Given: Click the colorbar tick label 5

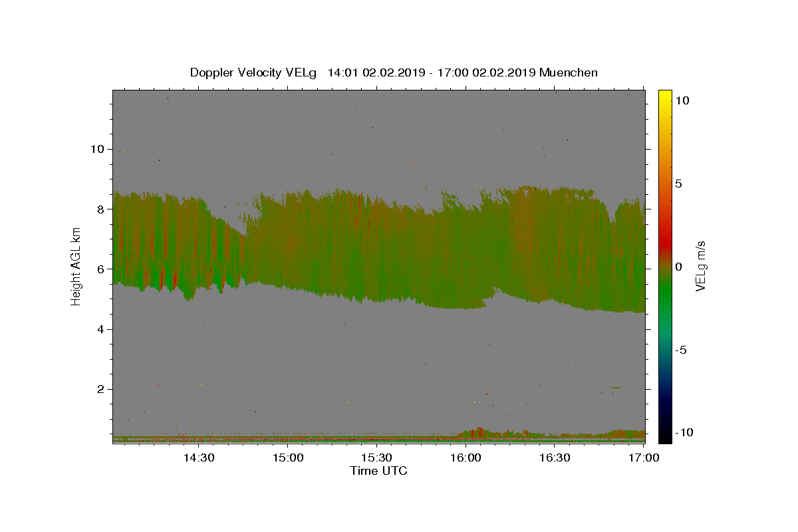Looking at the screenshot, I should click(678, 184).
